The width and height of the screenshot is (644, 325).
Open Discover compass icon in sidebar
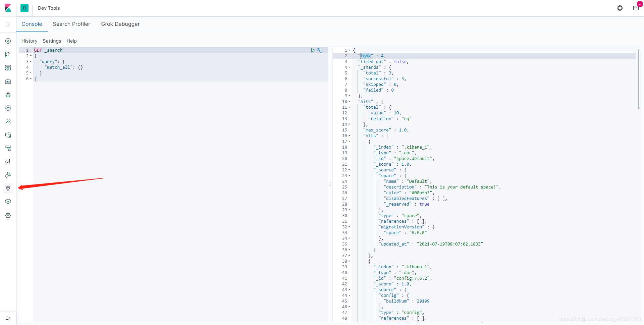tap(8, 41)
